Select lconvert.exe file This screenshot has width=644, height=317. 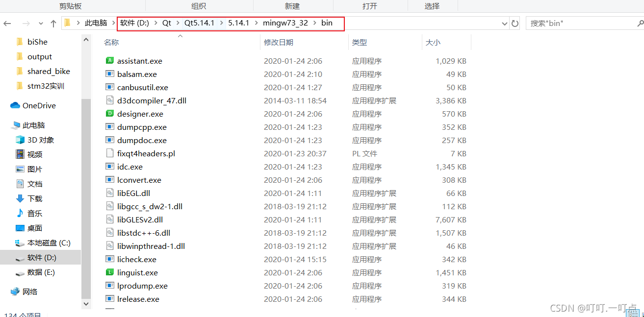(139, 180)
